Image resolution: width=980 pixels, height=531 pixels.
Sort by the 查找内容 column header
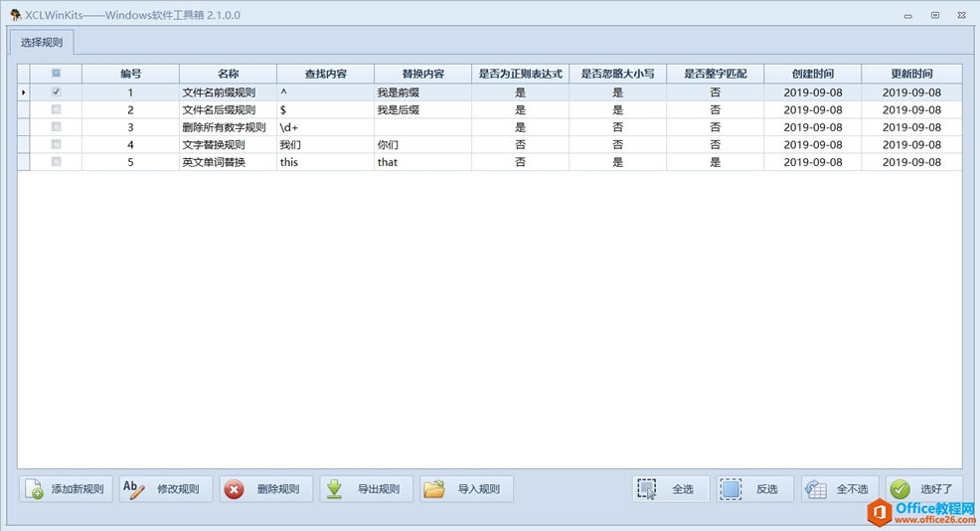(x=326, y=74)
